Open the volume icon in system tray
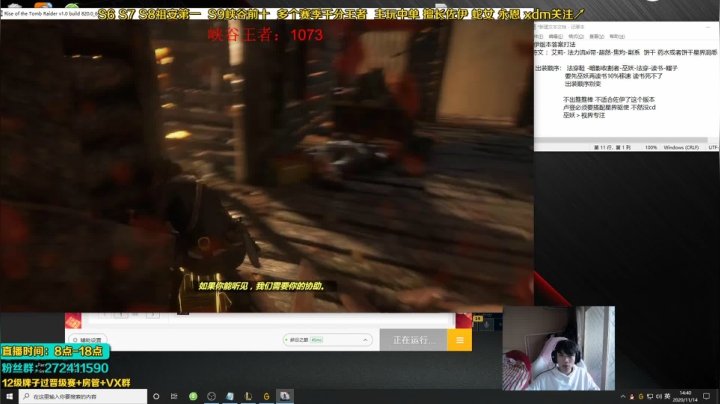The height and width of the screenshot is (404, 720). click(658, 396)
